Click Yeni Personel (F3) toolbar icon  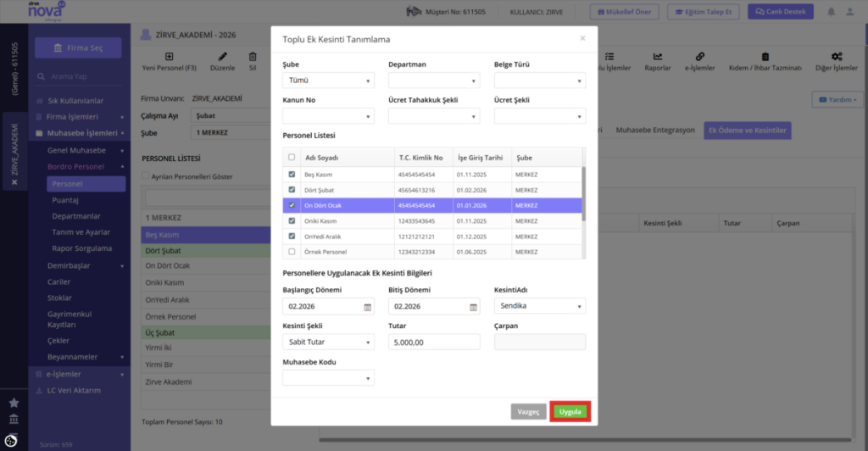point(169,57)
